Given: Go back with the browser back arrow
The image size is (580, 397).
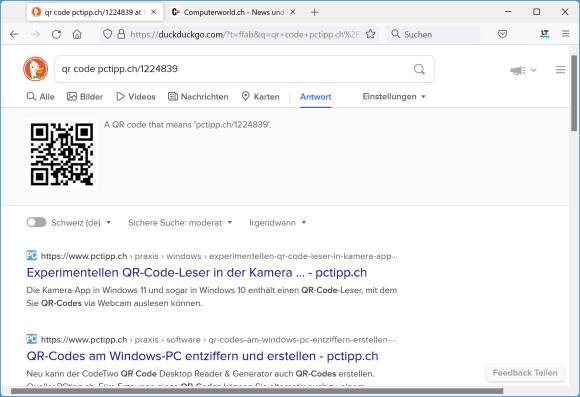Looking at the screenshot, I should click(x=14, y=34).
